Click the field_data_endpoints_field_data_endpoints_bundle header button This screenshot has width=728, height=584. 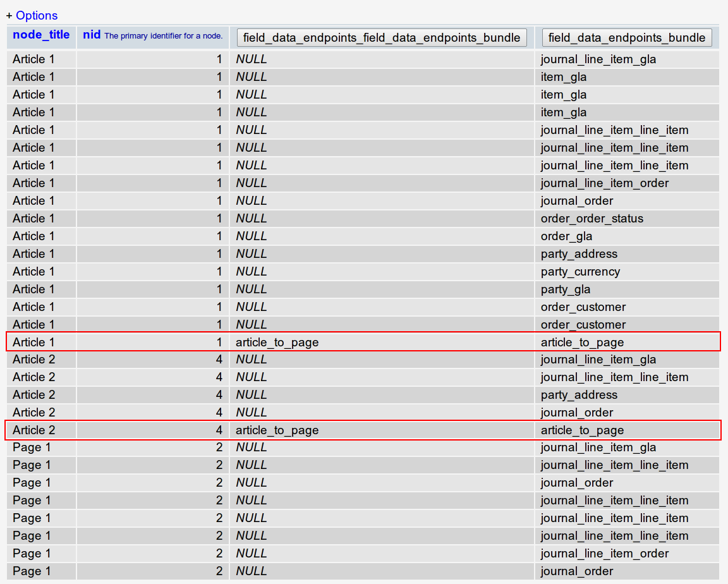[x=382, y=37]
